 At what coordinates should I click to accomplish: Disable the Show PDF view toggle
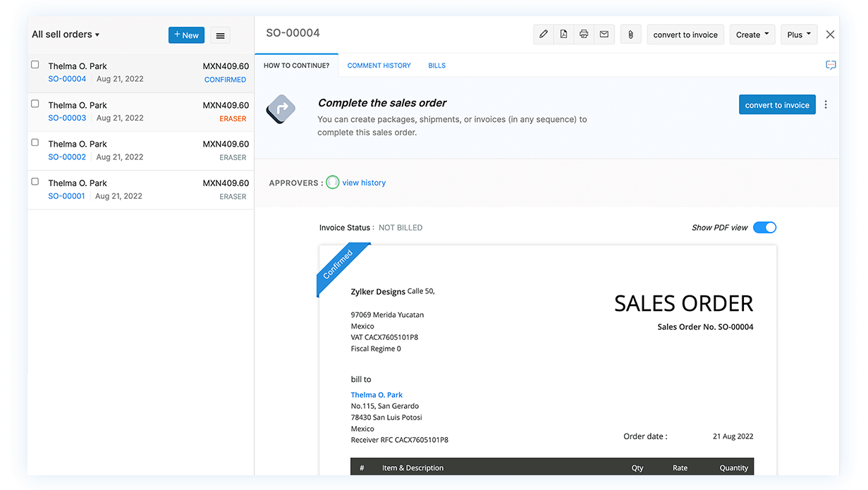pyautogui.click(x=764, y=227)
